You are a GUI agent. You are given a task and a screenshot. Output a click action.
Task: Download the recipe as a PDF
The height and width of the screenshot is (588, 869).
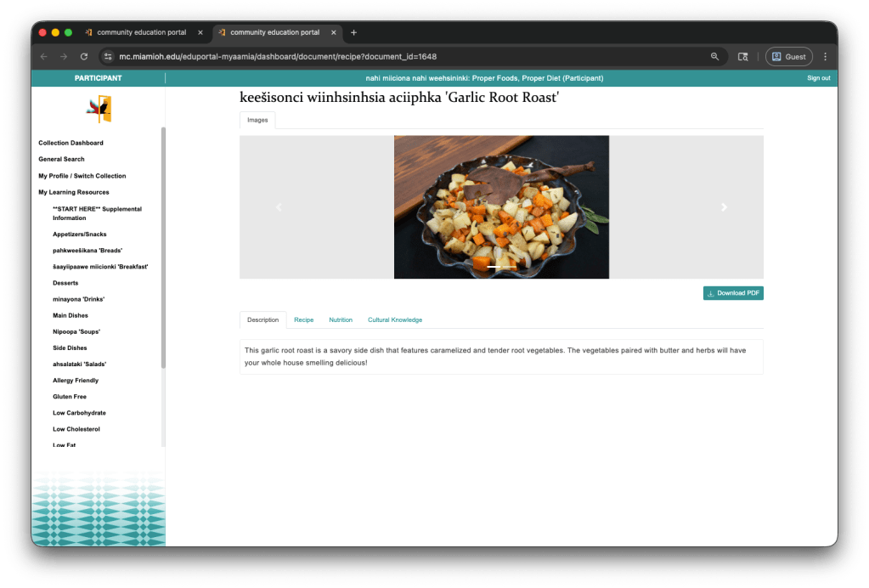coord(732,292)
